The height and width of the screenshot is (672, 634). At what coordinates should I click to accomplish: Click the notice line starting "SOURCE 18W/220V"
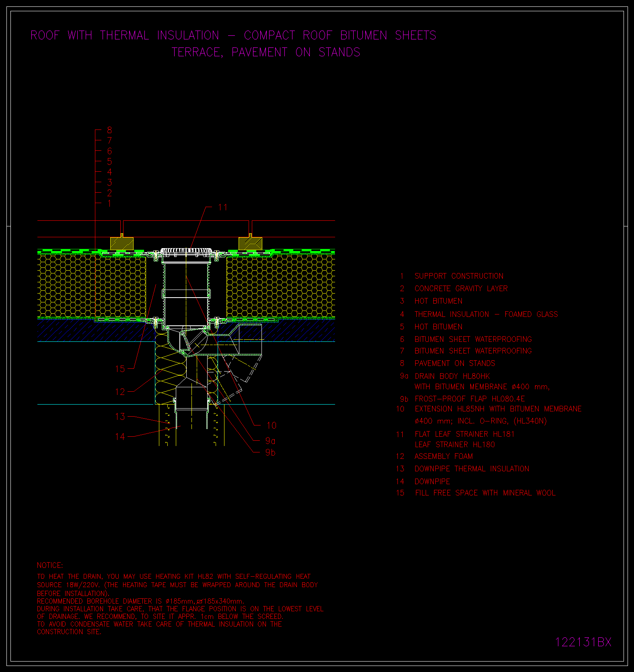pyautogui.click(x=177, y=585)
